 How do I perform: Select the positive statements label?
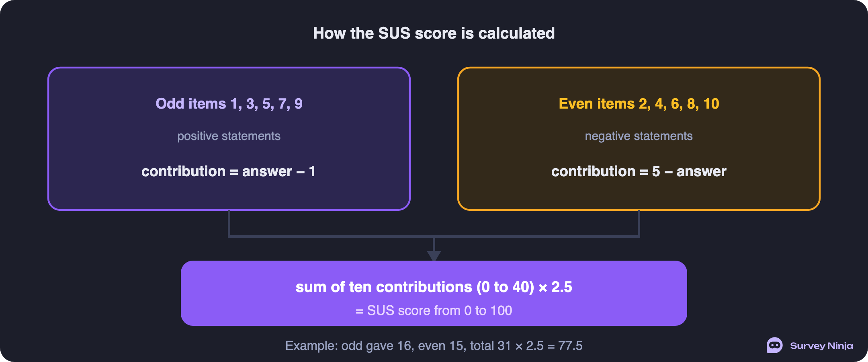tap(229, 136)
